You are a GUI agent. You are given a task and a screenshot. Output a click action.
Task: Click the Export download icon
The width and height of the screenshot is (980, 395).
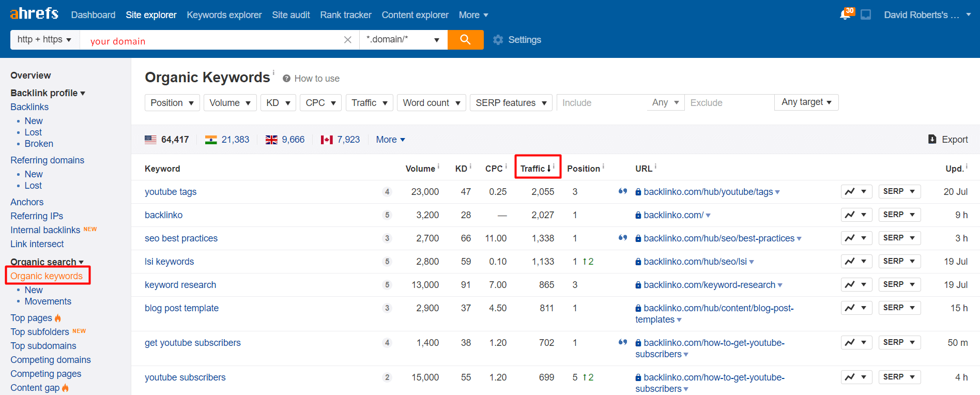click(932, 139)
